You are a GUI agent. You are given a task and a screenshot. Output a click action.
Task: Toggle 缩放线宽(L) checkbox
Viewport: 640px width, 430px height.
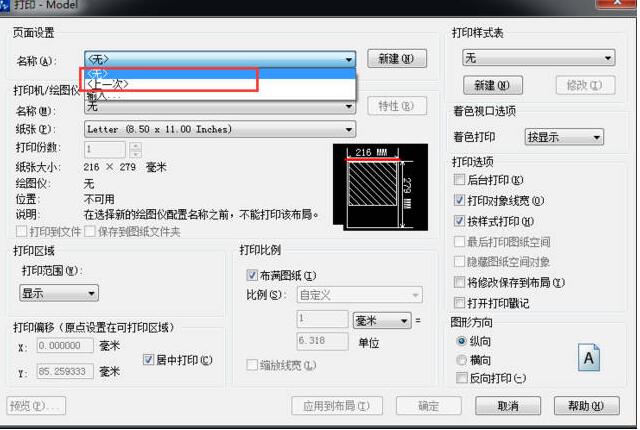[x=252, y=365]
